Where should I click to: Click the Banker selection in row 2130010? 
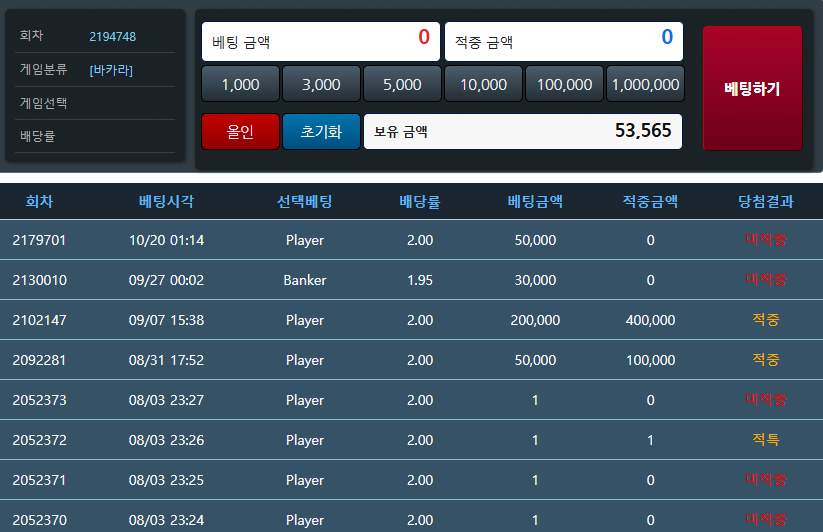tap(304, 280)
